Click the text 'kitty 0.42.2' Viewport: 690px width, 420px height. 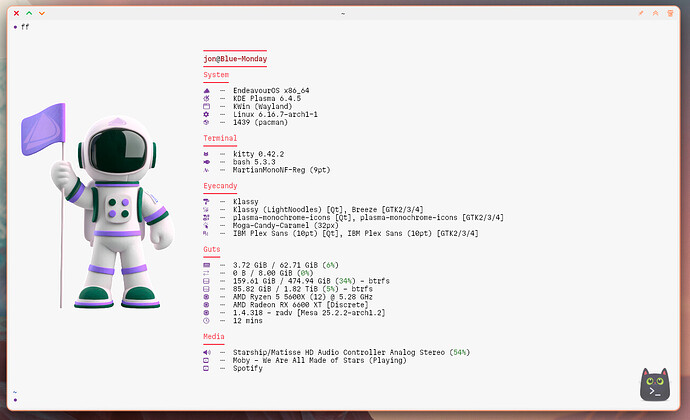pos(258,154)
